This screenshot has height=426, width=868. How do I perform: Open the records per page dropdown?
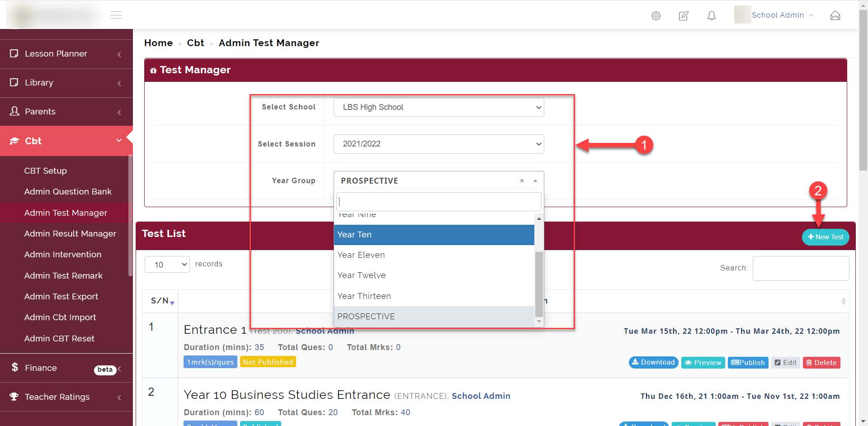[x=167, y=265]
